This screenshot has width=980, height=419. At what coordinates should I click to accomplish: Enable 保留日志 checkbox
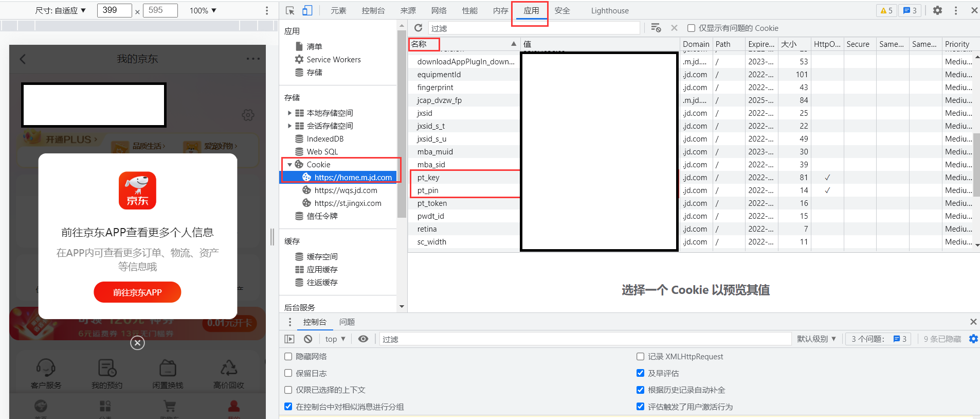click(288, 373)
